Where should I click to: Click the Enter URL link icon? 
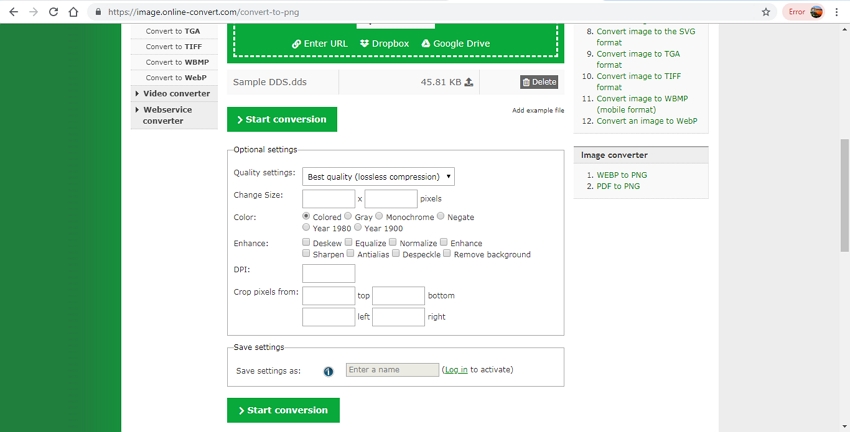(297, 44)
